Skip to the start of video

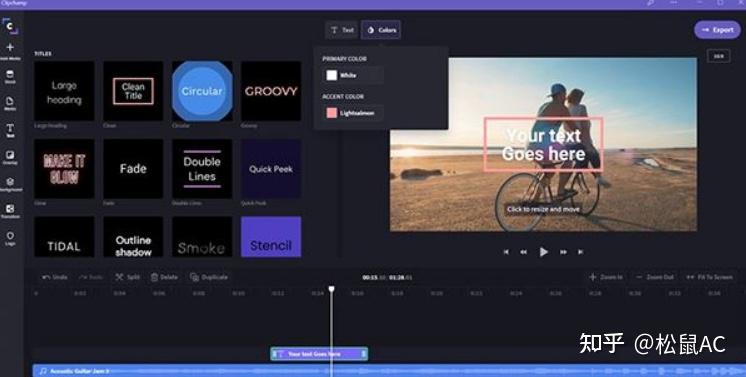tap(506, 252)
